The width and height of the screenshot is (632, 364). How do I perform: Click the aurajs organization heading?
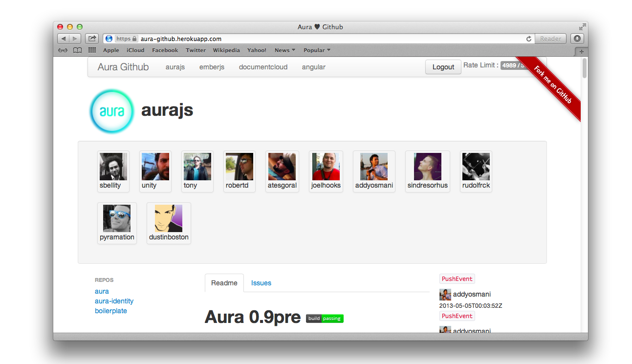(167, 110)
